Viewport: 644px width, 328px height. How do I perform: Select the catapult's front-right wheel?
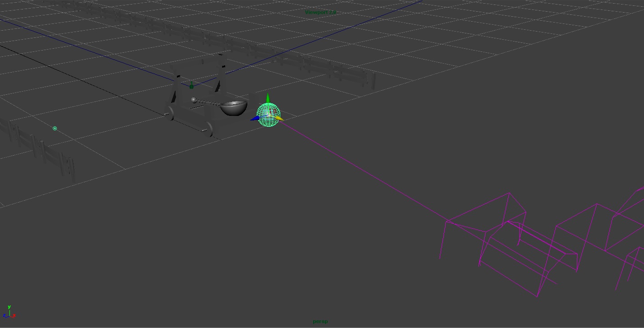coord(208,129)
